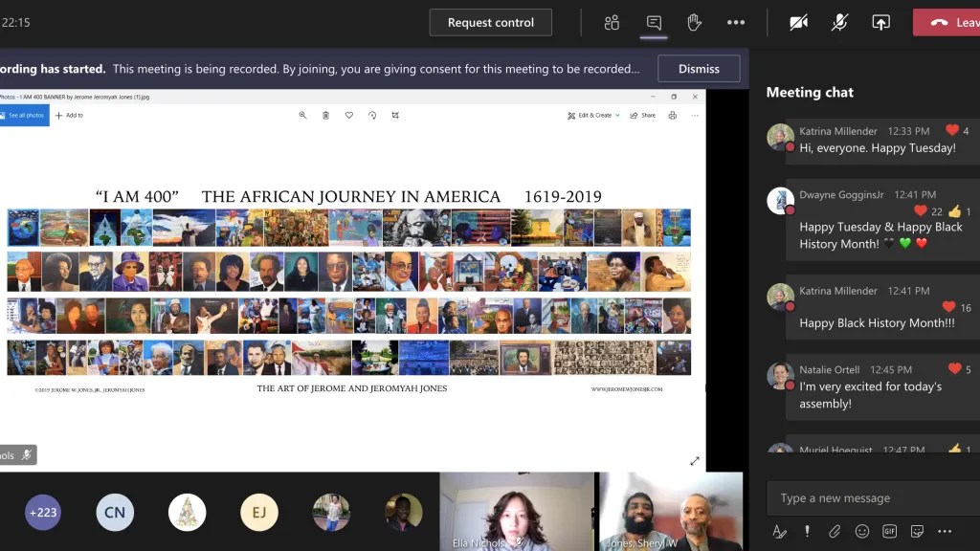Viewport: 980px width, 551px height.
Task: Select Ella Nichols video tile
Action: (517, 511)
